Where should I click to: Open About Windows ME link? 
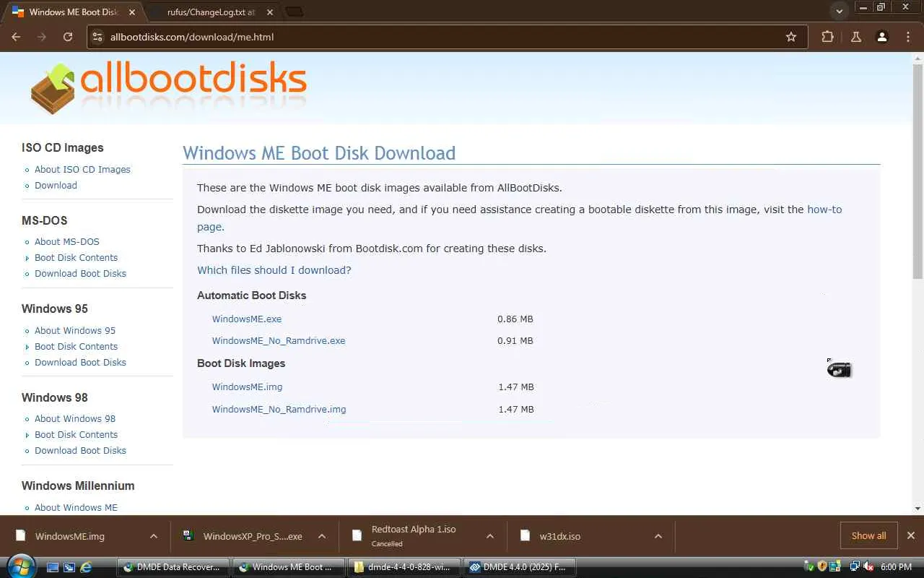76,507
